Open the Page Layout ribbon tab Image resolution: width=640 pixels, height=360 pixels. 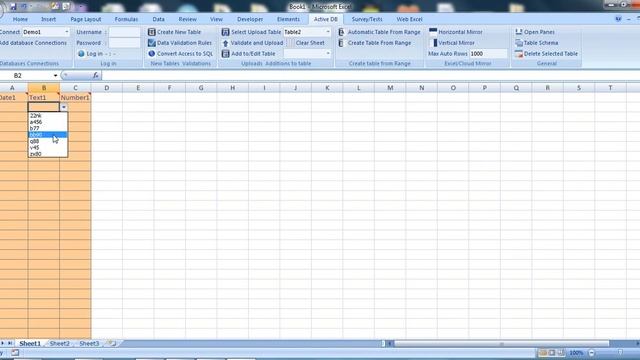tap(86, 19)
